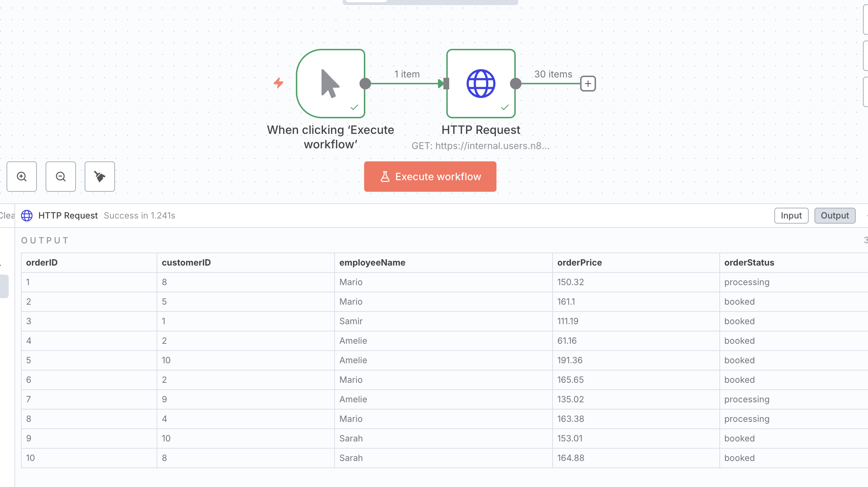Click the orderStatus column header
This screenshot has height=487, width=868.
794,263
